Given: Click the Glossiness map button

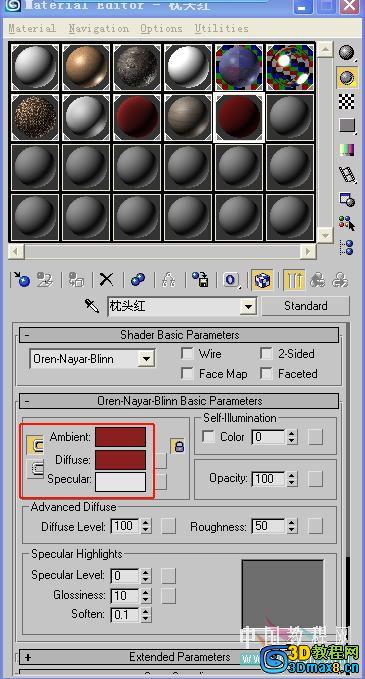Looking at the screenshot, I should (168, 595).
